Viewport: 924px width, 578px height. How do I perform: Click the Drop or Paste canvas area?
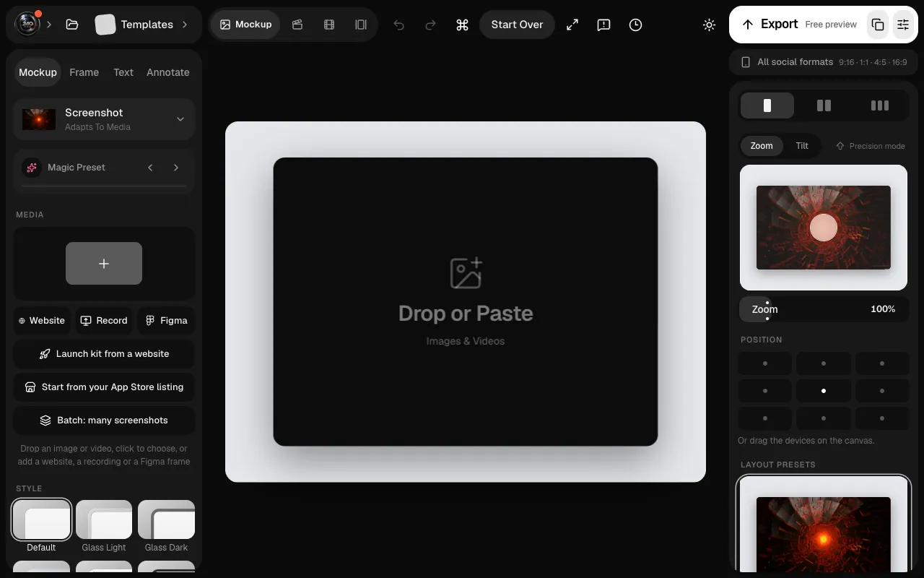466,301
